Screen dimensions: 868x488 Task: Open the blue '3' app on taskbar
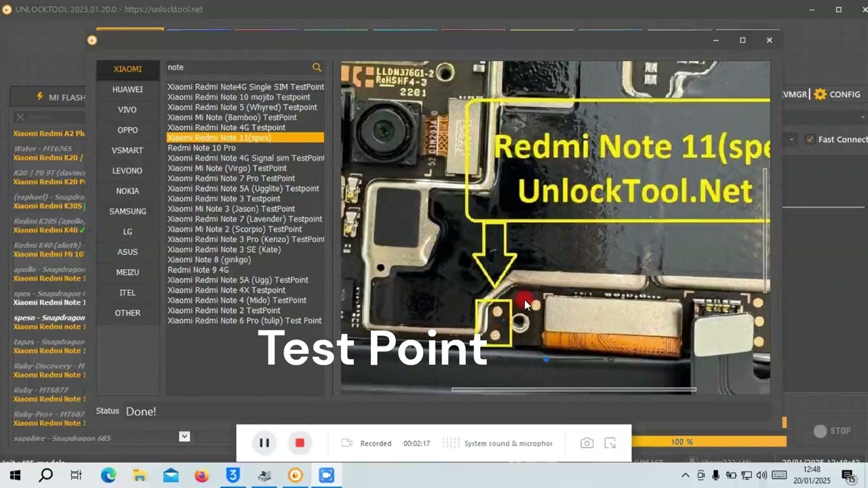[233, 476]
